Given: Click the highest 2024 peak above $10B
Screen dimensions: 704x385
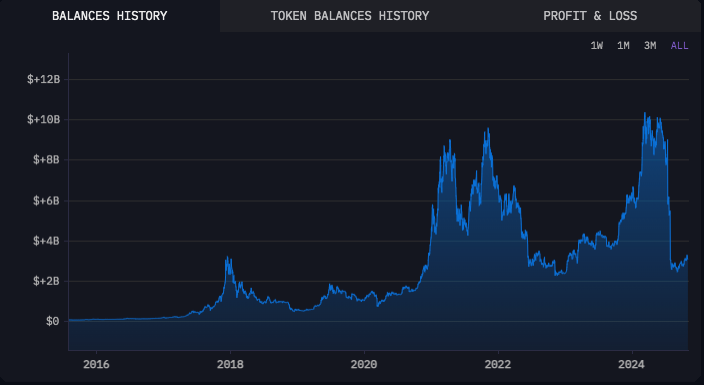Looking at the screenshot, I should click(x=645, y=113).
